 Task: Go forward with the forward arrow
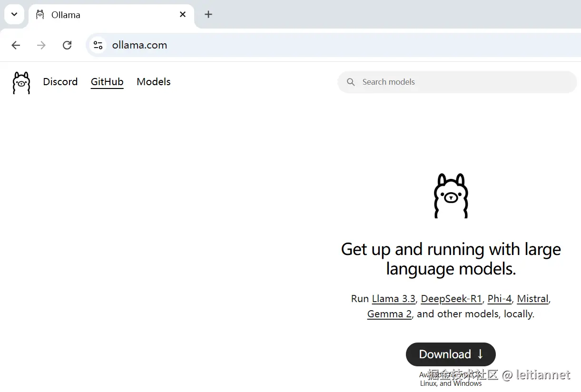41,45
